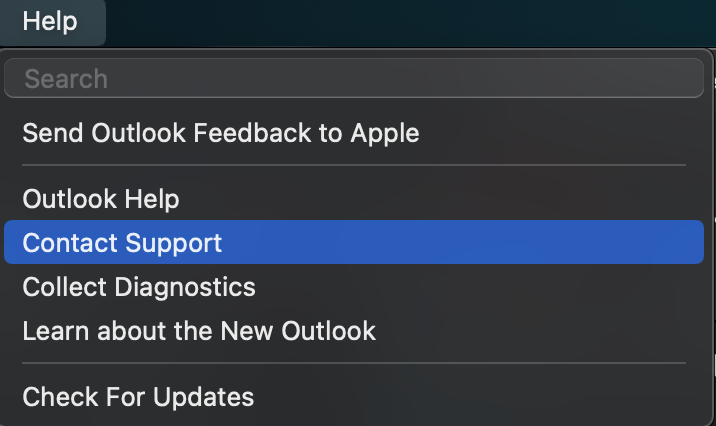Open Learn about the New Outlook
716x426 pixels.
[x=199, y=331]
